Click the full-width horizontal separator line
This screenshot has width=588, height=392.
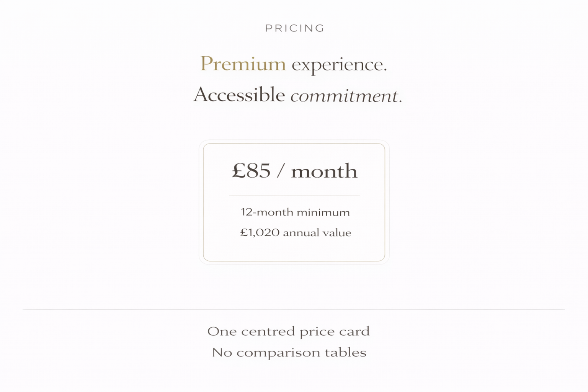pos(294,309)
